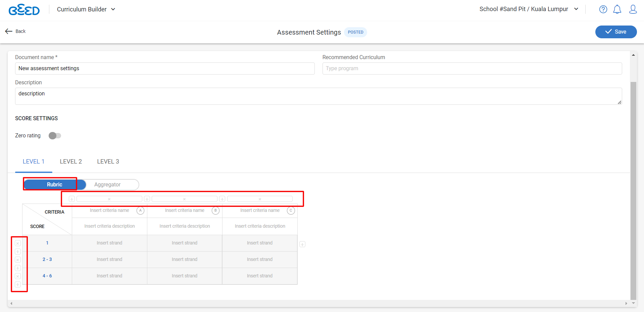Click the scrollbar up arrow
This screenshot has width=644, height=312.
633,55
